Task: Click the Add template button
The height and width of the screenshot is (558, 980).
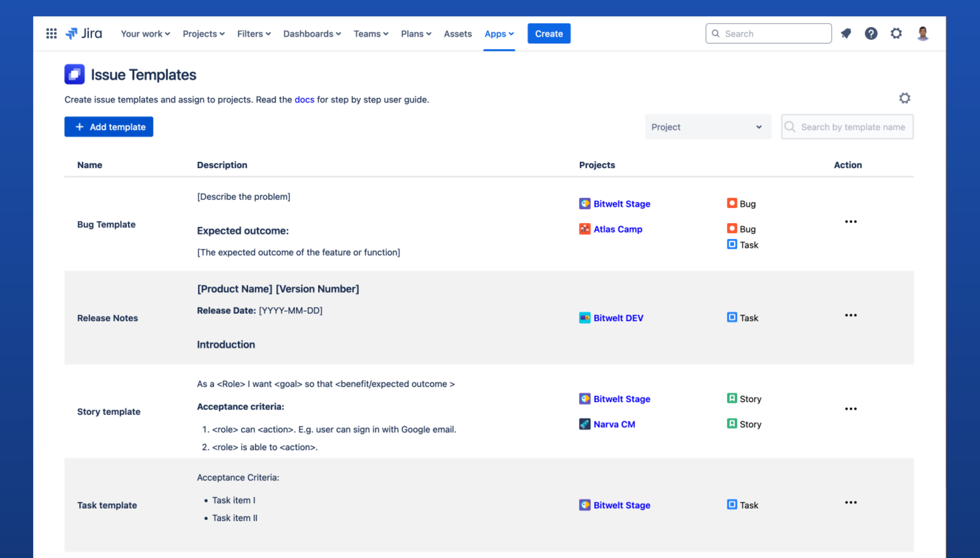Action: click(x=109, y=127)
